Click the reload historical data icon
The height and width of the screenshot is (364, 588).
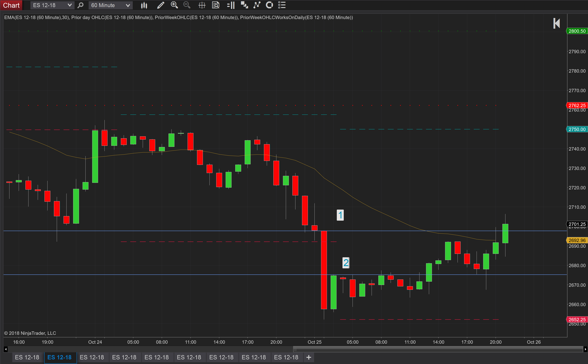269,5
